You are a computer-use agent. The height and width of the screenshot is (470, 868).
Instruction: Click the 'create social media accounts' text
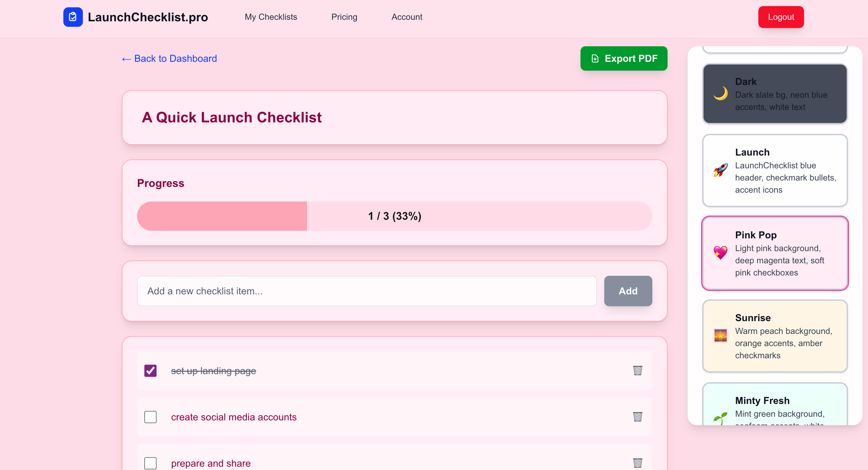pos(234,417)
